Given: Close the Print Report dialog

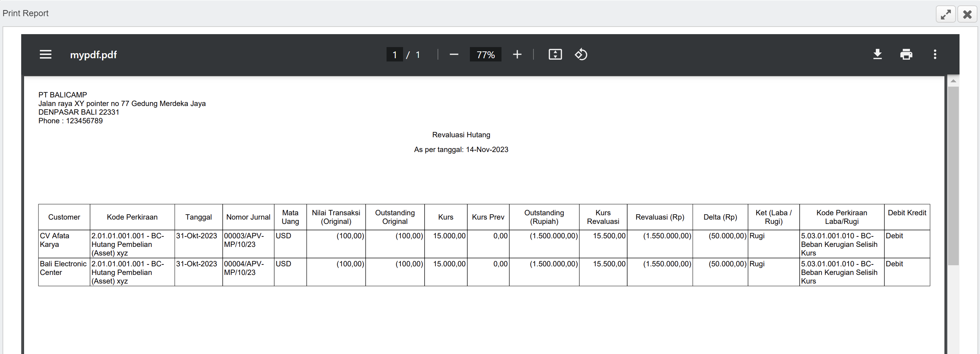Looking at the screenshot, I should pyautogui.click(x=967, y=14).
